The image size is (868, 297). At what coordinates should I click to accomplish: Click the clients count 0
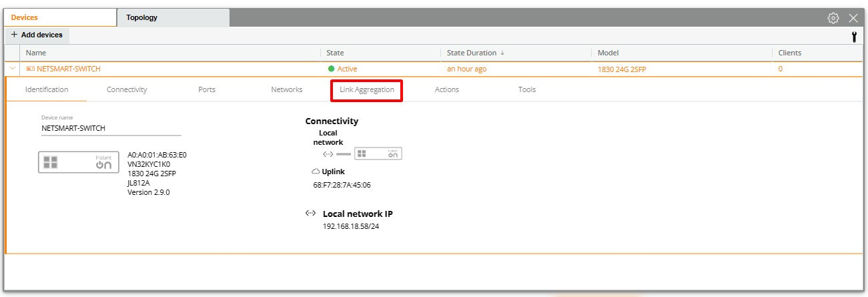[x=781, y=69]
